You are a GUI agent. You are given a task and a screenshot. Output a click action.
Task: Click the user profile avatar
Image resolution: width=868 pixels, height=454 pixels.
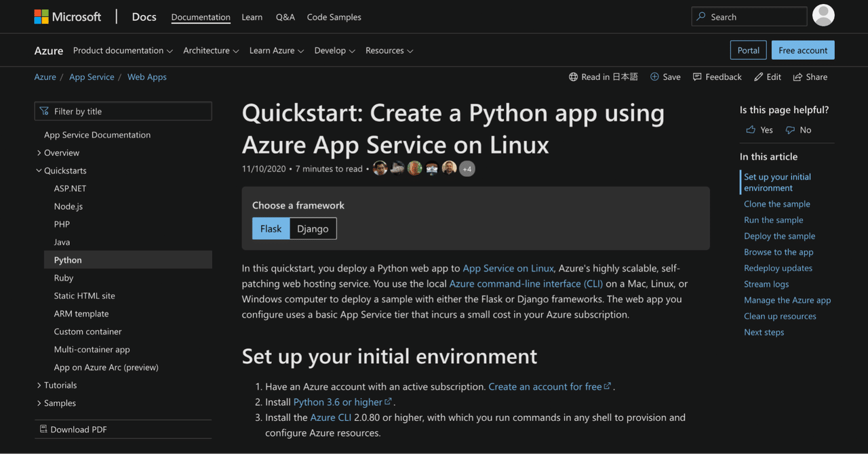coord(823,15)
